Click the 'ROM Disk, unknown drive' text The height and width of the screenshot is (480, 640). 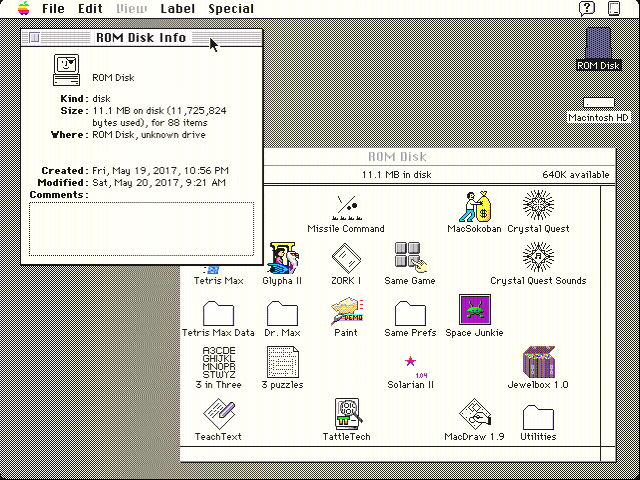(x=149, y=135)
